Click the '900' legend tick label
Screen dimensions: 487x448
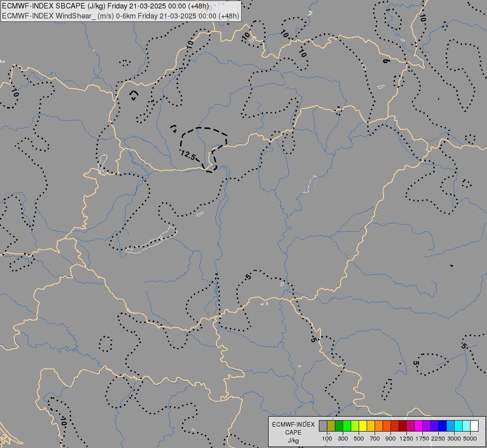coord(390,439)
